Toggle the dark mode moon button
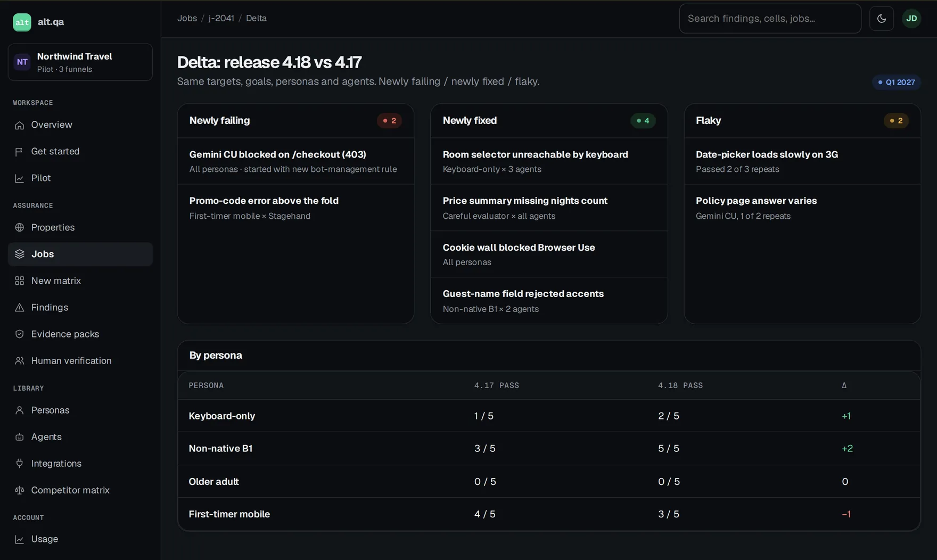Viewport: 937px width, 560px height. coord(881,19)
